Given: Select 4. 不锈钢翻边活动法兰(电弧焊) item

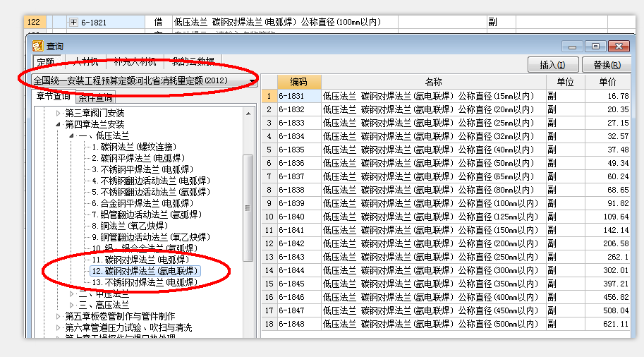Looking at the screenshot, I should 151,181.
